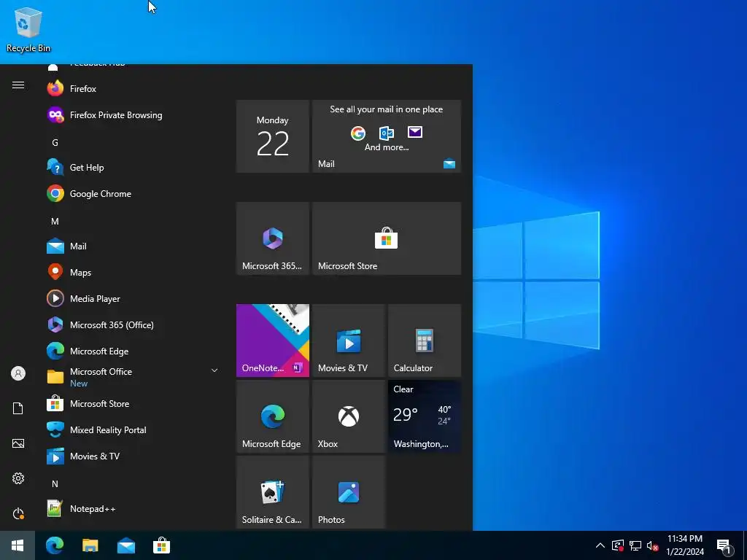Launch Firefox Private Browsing
Viewport: 747px width, 560px height.
click(x=133, y=114)
